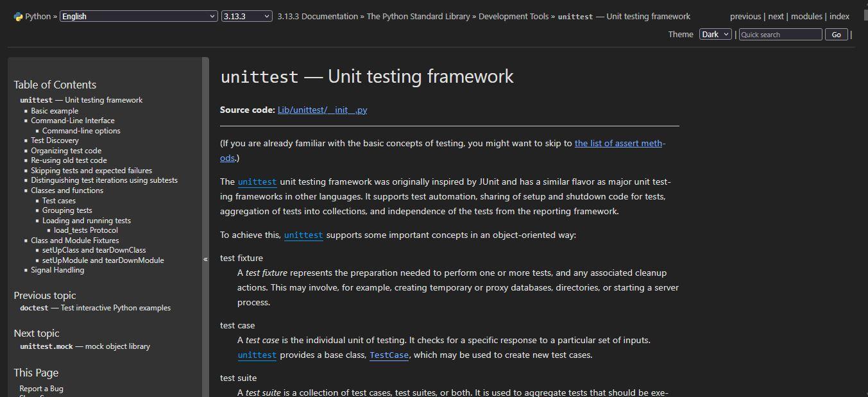Click unittest — Unit testing framework contents heading

[81, 100]
